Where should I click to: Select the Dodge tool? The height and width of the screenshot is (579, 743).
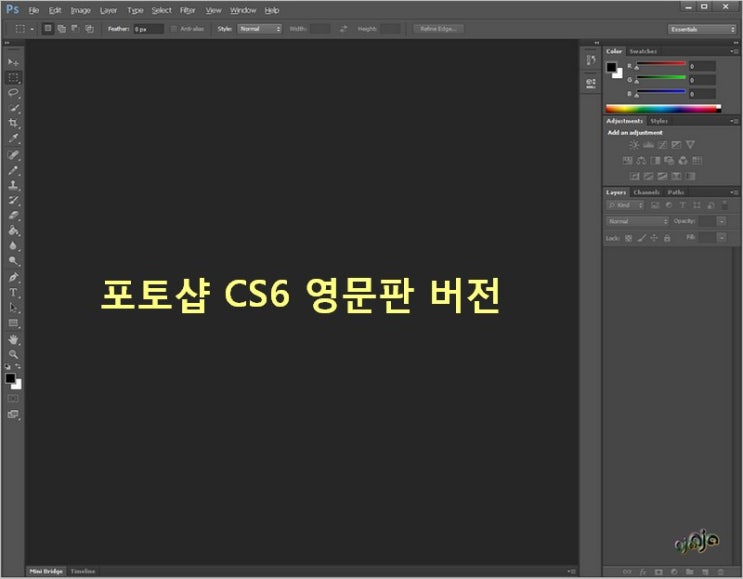coord(13,261)
